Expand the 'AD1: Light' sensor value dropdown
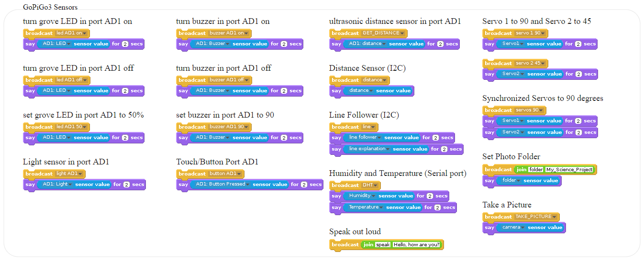 [x=56, y=184]
